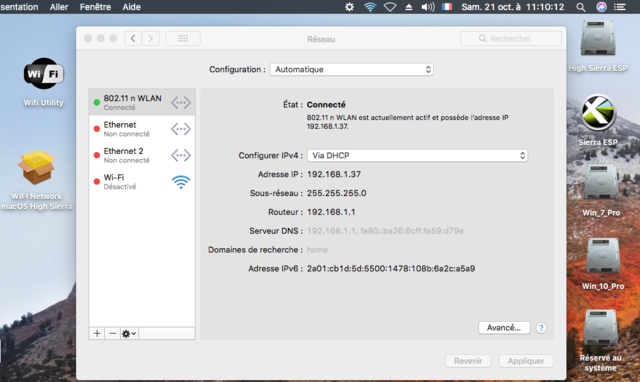Click the back arrow in Réseau toolbar
The height and width of the screenshot is (382, 640).
point(133,38)
